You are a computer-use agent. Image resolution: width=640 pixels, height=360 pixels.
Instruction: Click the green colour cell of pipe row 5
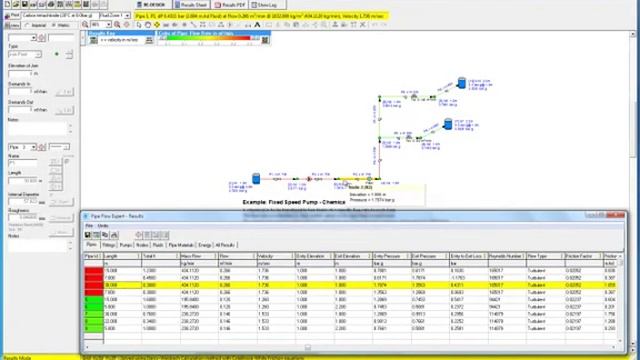click(93, 300)
